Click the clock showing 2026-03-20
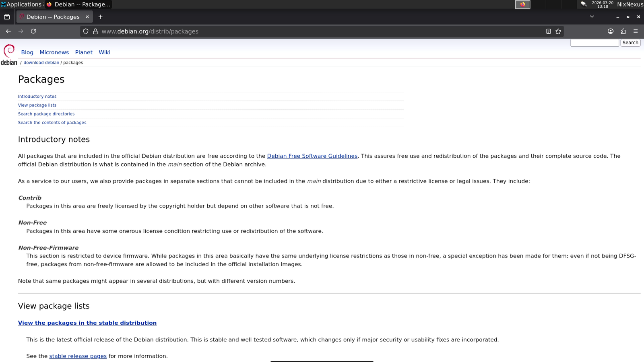The image size is (644, 362). pos(603,4)
